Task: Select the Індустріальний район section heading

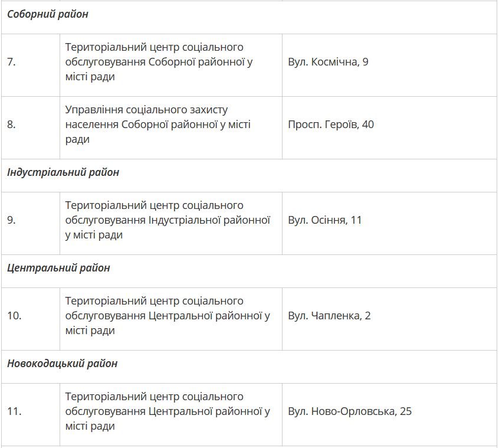Action: click(63, 172)
